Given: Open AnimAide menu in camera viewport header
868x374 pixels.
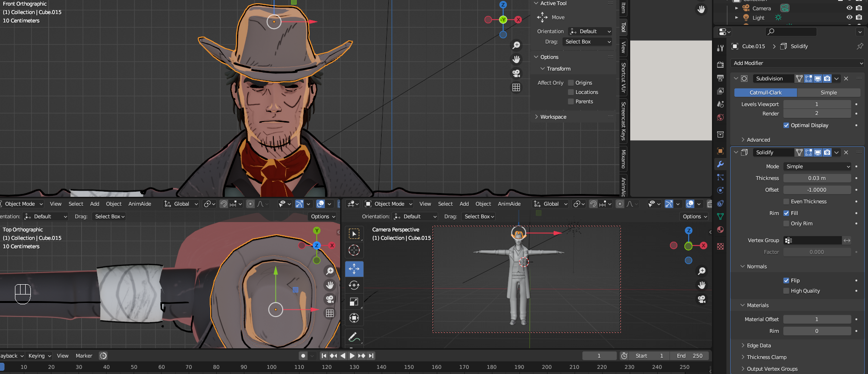Looking at the screenshot, I should pos(509,204).
